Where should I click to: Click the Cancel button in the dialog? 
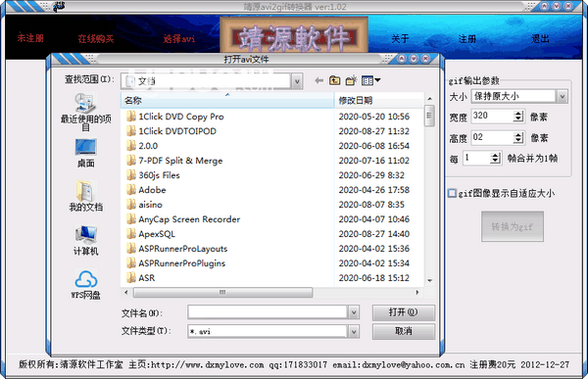click(404, 331)
